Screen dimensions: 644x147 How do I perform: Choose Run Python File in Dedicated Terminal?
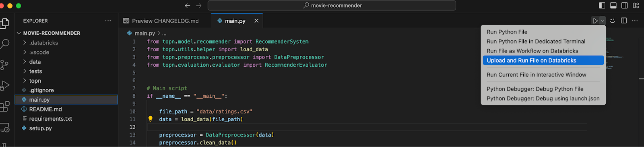[x=543, y=41]
